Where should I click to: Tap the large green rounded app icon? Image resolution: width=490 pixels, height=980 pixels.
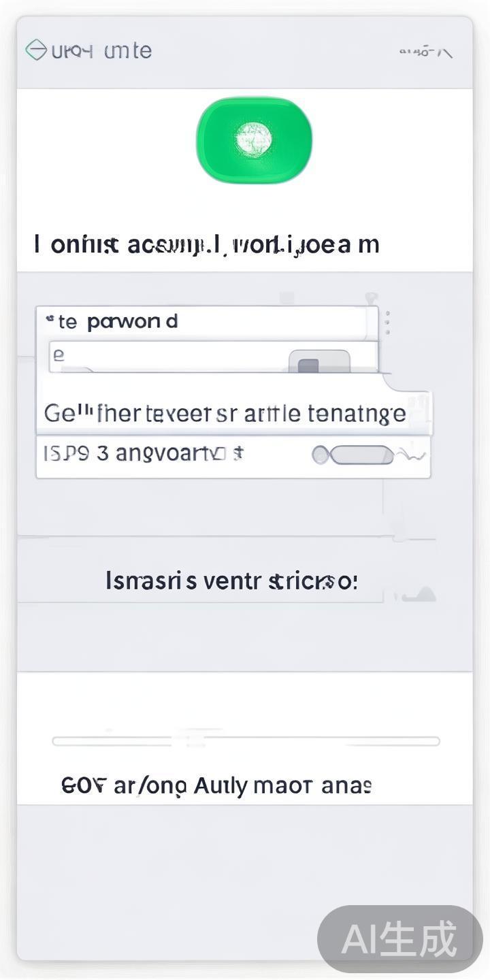(254, 140)
